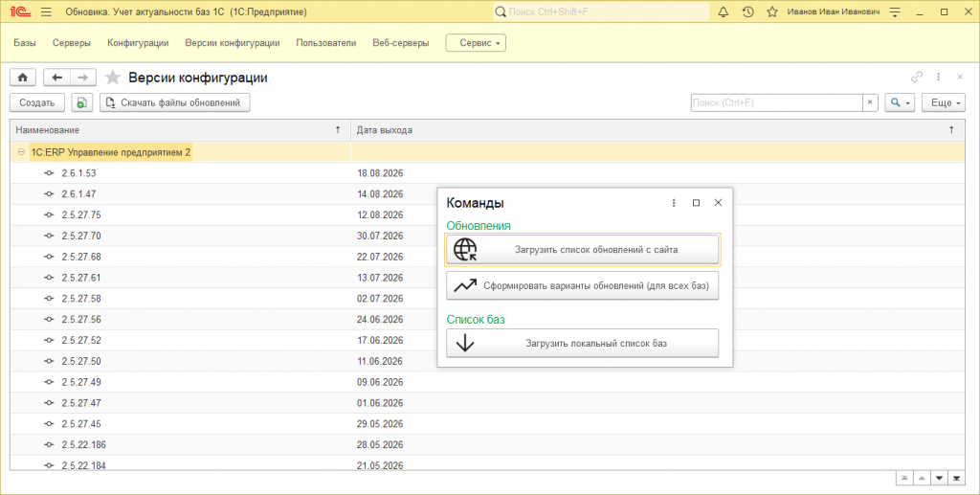
Task: Clear the search field with X
Action: pyautogui.click(x=871, y=102)
